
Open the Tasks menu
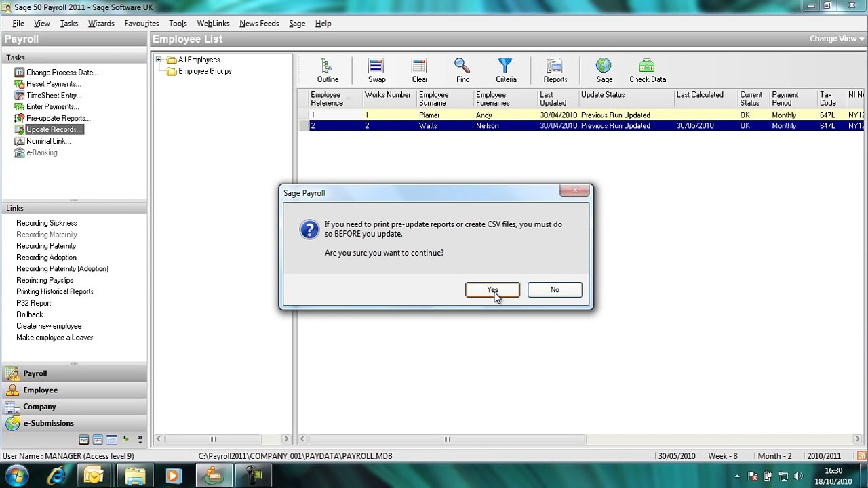[68, 23]
